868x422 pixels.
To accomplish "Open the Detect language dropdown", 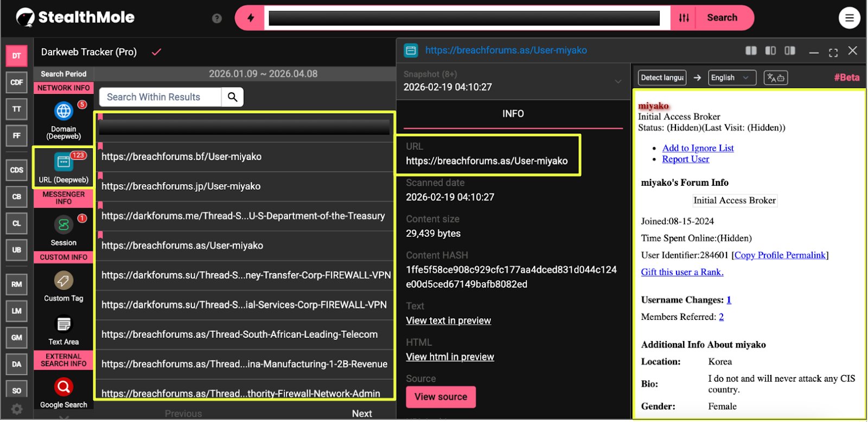I will pyautogui.click(x=662, y=78).
